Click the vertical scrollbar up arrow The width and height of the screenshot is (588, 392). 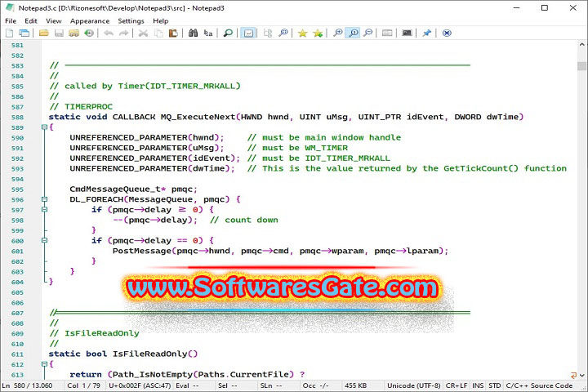tap(581, 45)
